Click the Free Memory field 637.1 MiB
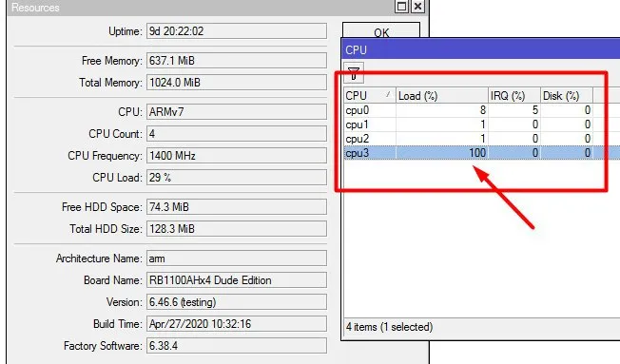 [237, 61]
